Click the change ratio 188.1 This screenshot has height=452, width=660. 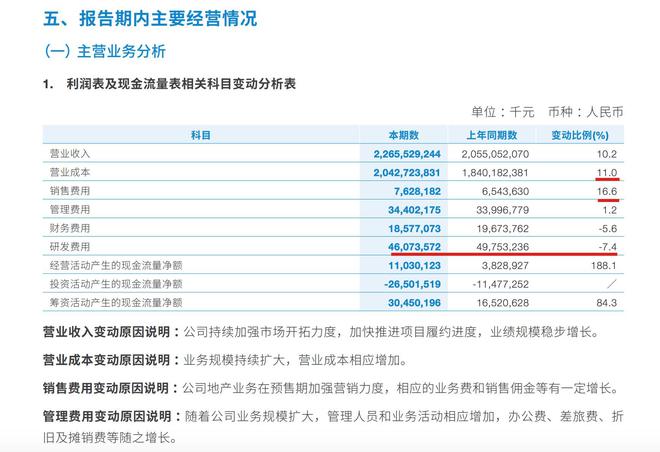(x=604, y=266)
